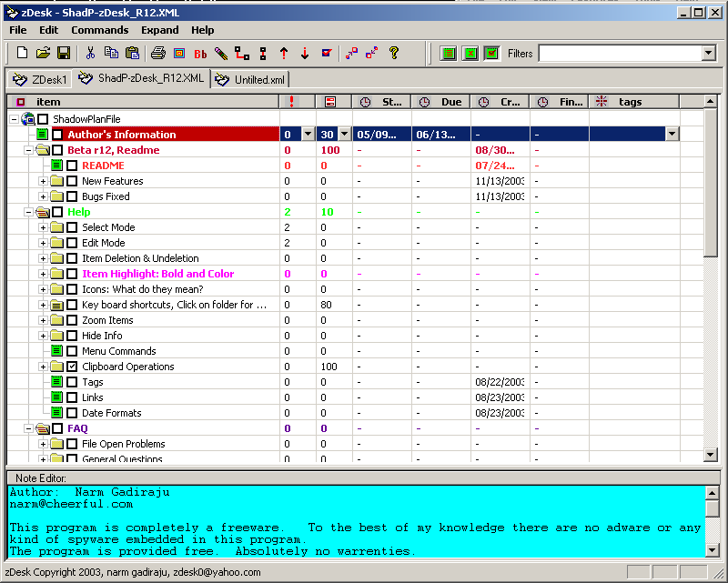Toggle bold via the red Bb icon

coord(200,54)
